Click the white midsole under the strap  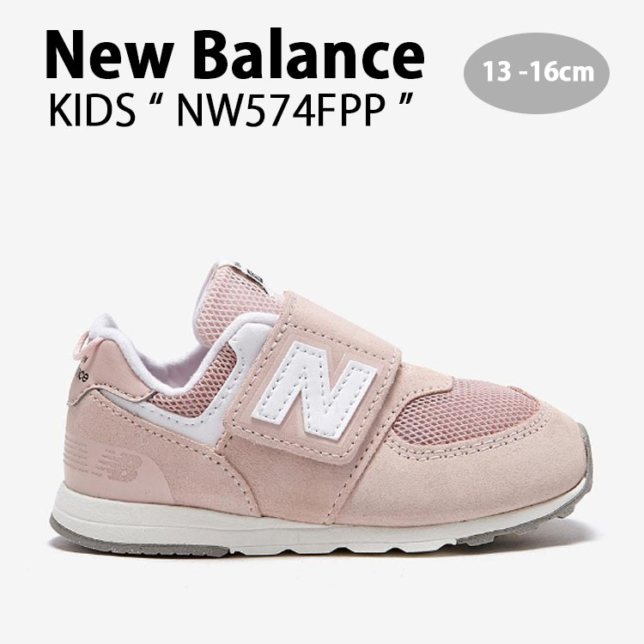(288, 536)
